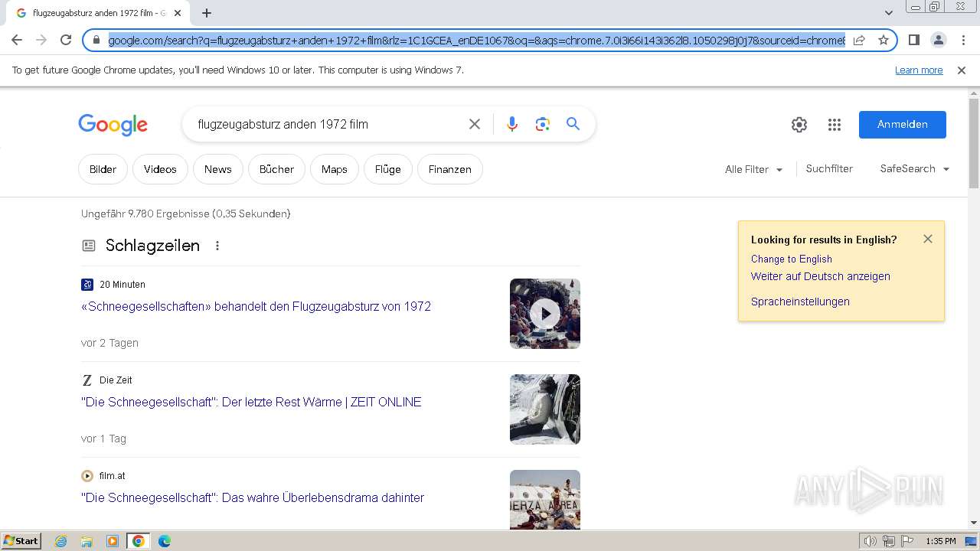The height and width of the screenshot is (551, 980).
Task: Select the Flüge filter tab
Action: (388, 169)
